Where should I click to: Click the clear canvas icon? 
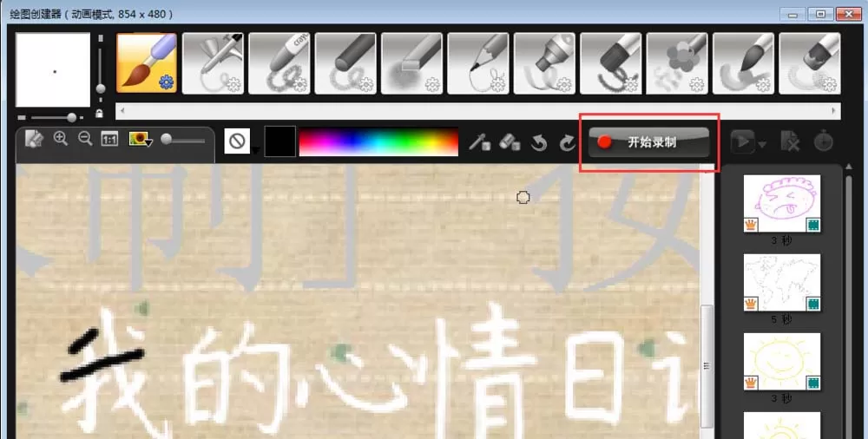pyautogui.click(x=35, y=139)
